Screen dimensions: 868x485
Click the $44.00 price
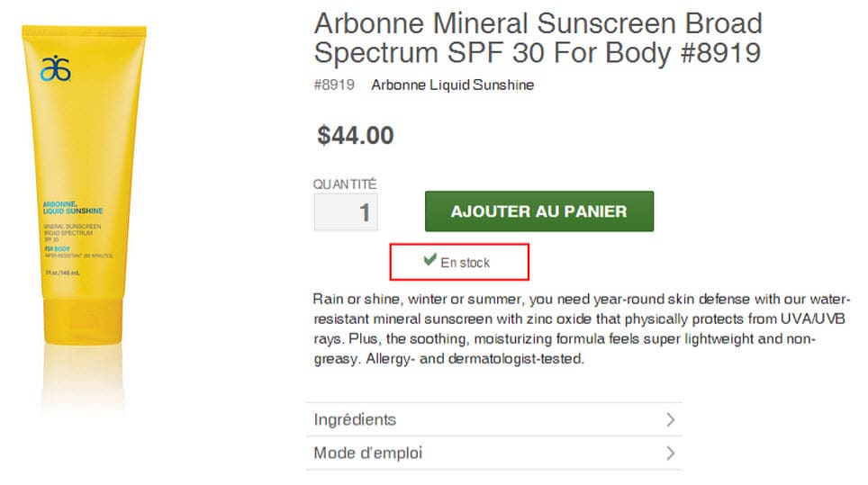pyautogui.click(x=356, y=135)
